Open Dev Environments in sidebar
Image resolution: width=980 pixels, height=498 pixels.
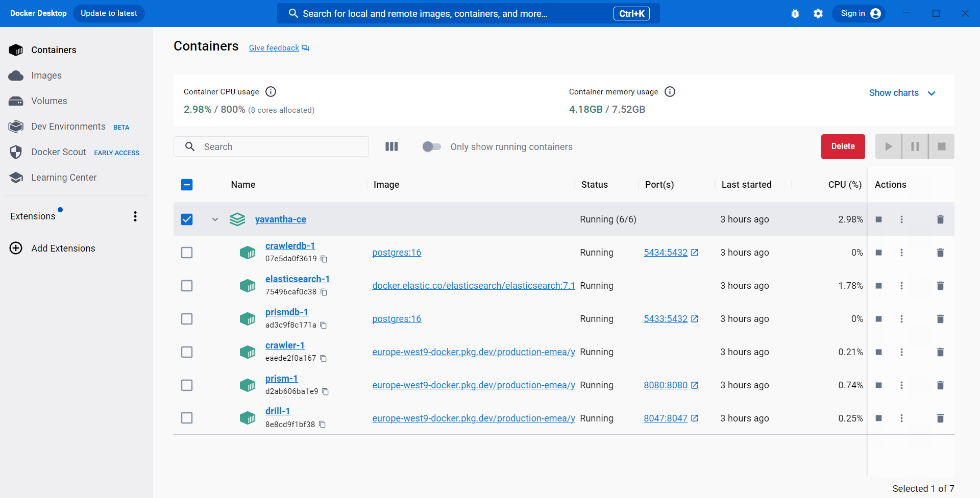coord(77,127)
